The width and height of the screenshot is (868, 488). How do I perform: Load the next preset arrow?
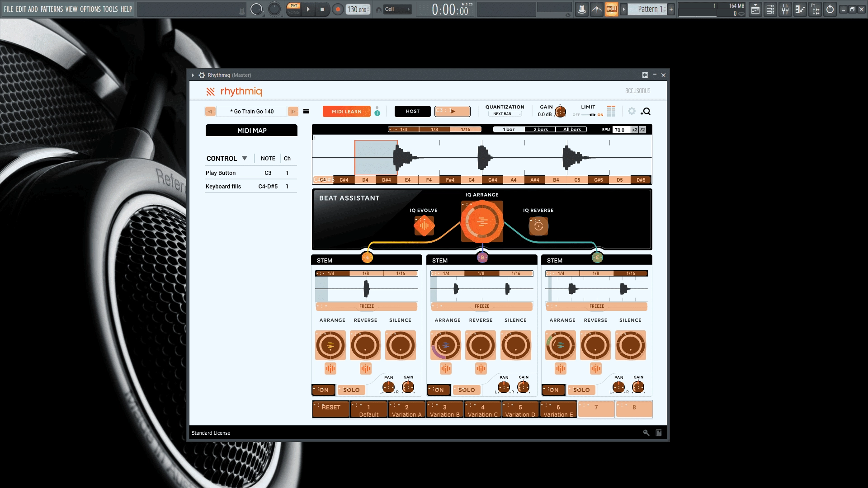(293, 111)
